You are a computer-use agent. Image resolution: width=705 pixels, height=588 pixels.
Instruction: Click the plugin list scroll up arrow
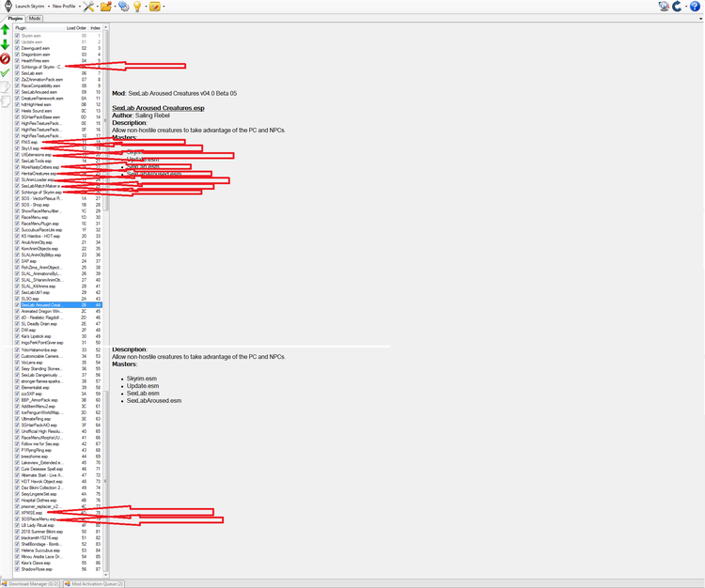(x=105, y=27)
